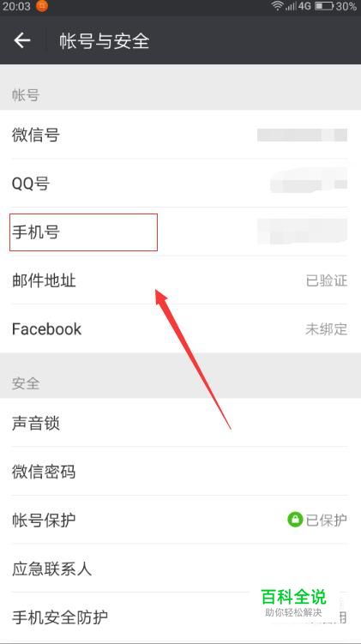Image resolution: width=361 pixels, height=644 pixels.
Task: Tap the battery indicator icon
Action: tap(324, 6)
